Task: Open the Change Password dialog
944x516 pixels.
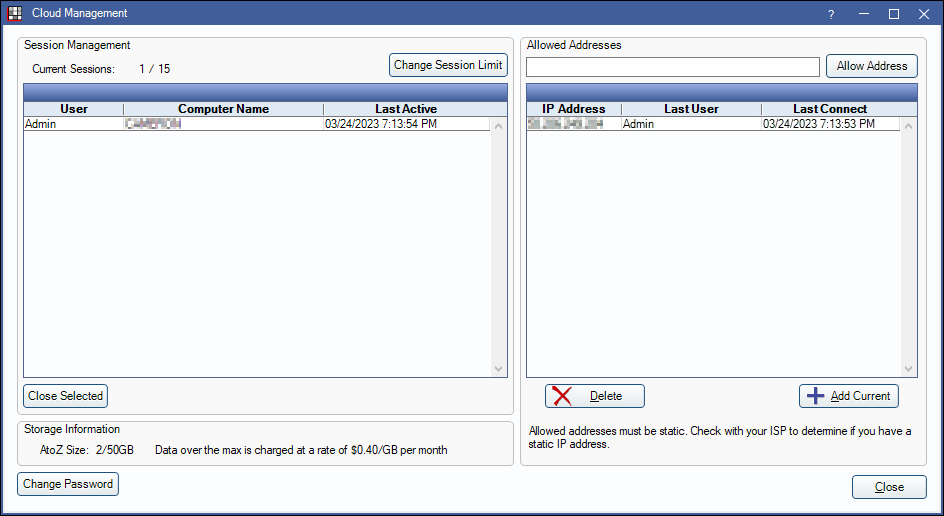Action: coord(68,484)
